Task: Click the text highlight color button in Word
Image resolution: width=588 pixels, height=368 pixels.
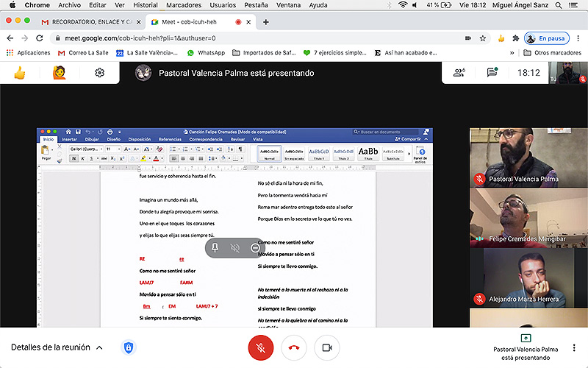Action: (x=143, y=158)
